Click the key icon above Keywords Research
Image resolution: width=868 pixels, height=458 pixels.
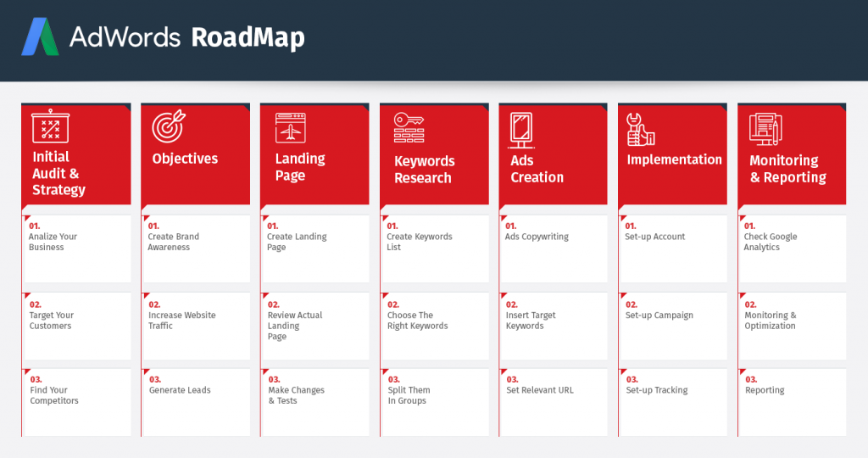[409, 127]
